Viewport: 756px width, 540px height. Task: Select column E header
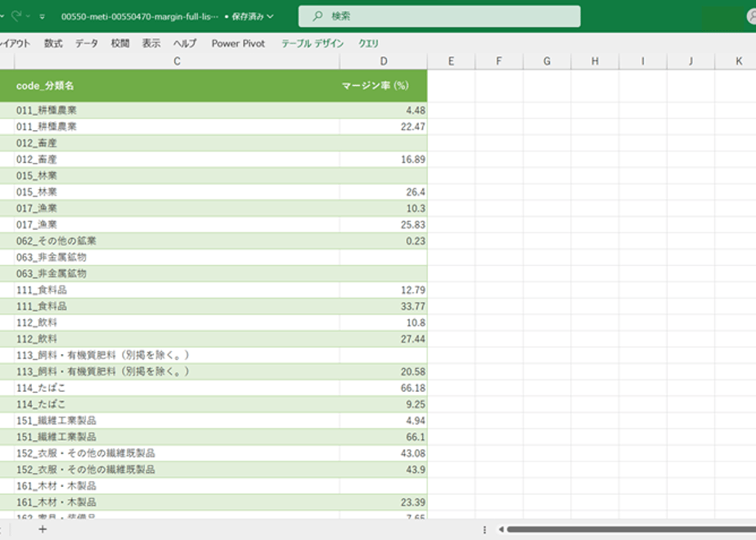tap(451, 61)
